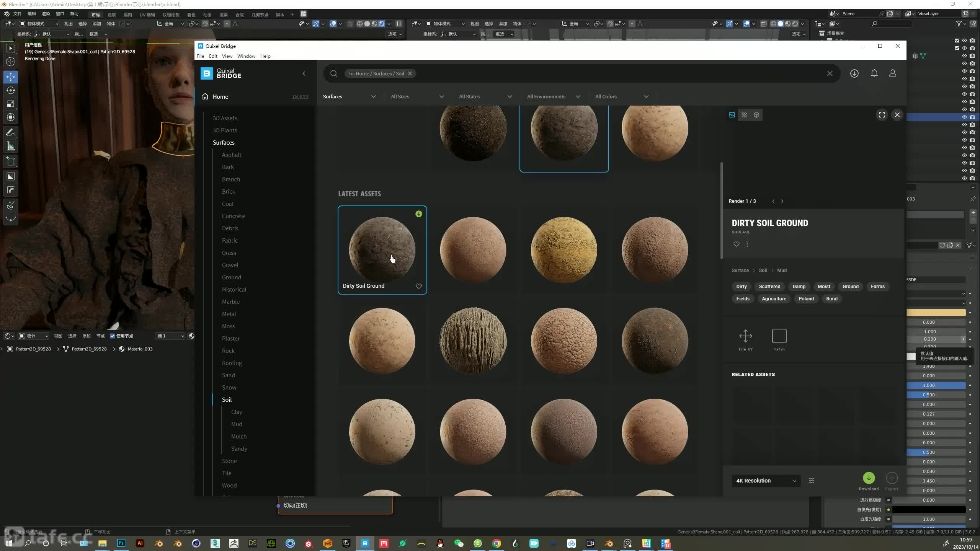
Task: Click the Agriculture tag
Action: tap(774, 299)
